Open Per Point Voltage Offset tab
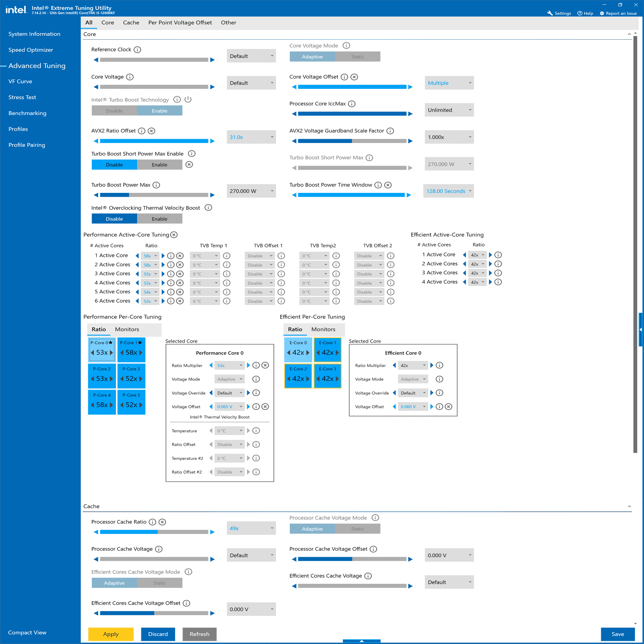Image resolution: width=644 pixels, height=644 pixels. tap(180, 23)
